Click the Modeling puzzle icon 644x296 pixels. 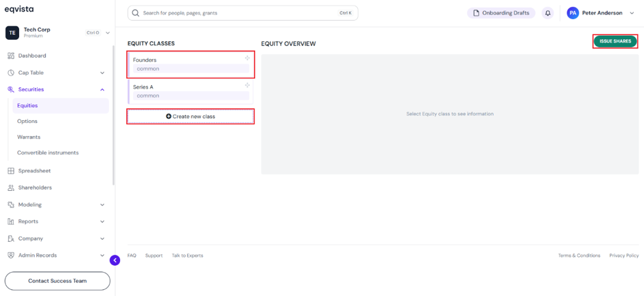point(11,205)
